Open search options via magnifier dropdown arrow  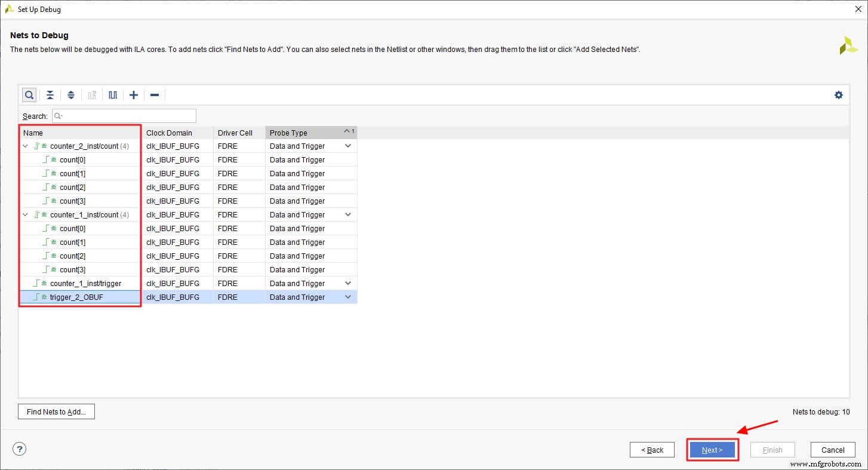pyautogui.click(x=60, y=115)
